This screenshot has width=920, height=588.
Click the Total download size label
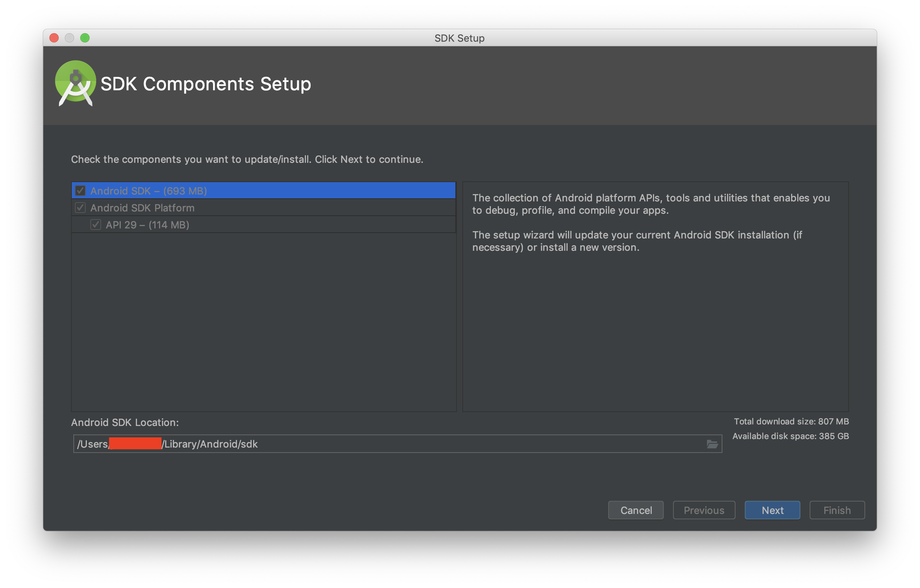(791, 421)
